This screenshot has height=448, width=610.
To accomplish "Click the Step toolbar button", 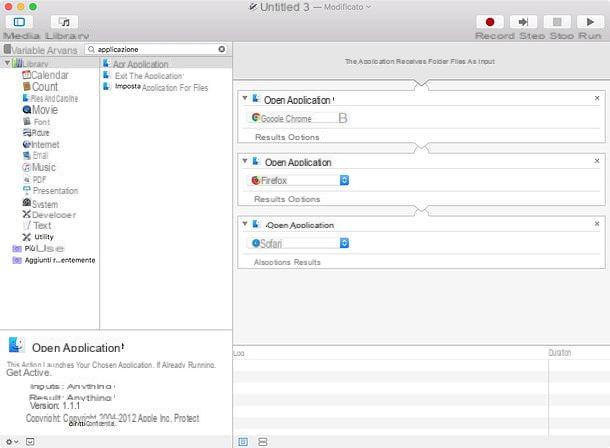I will 523,22.
